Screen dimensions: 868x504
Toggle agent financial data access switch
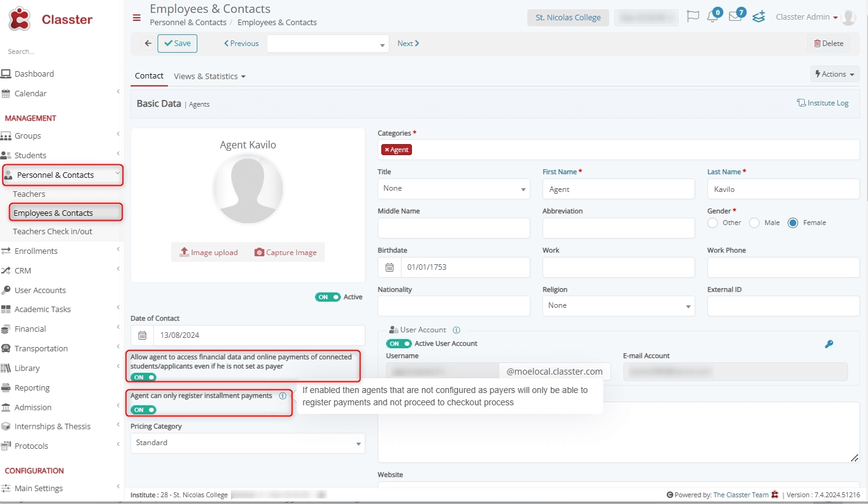(143, 377)
